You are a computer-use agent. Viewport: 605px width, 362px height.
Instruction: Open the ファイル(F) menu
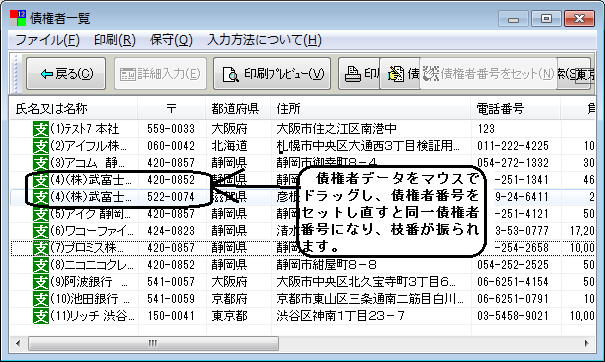point(47,40)
